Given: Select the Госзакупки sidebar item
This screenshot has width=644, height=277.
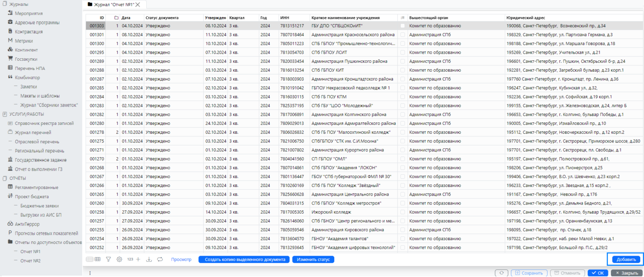Looking at the screenshot, I should click(26, 59).
